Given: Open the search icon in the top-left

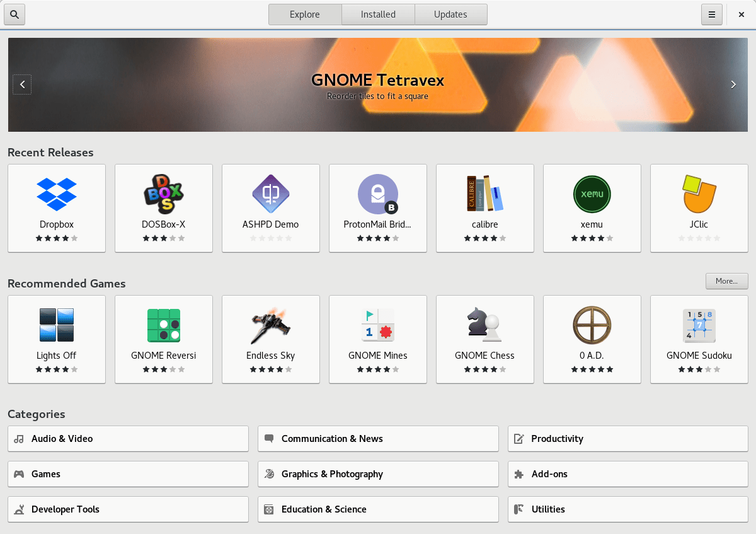Looking at the screenshot, I should click(x=14, y=14).
